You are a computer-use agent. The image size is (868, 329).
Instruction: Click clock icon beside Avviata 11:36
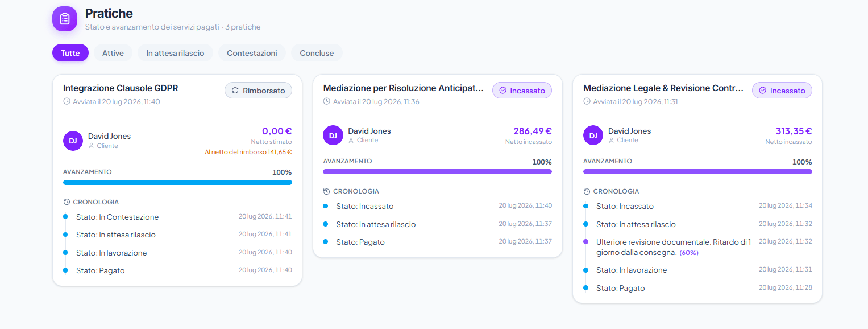[327, 101]
